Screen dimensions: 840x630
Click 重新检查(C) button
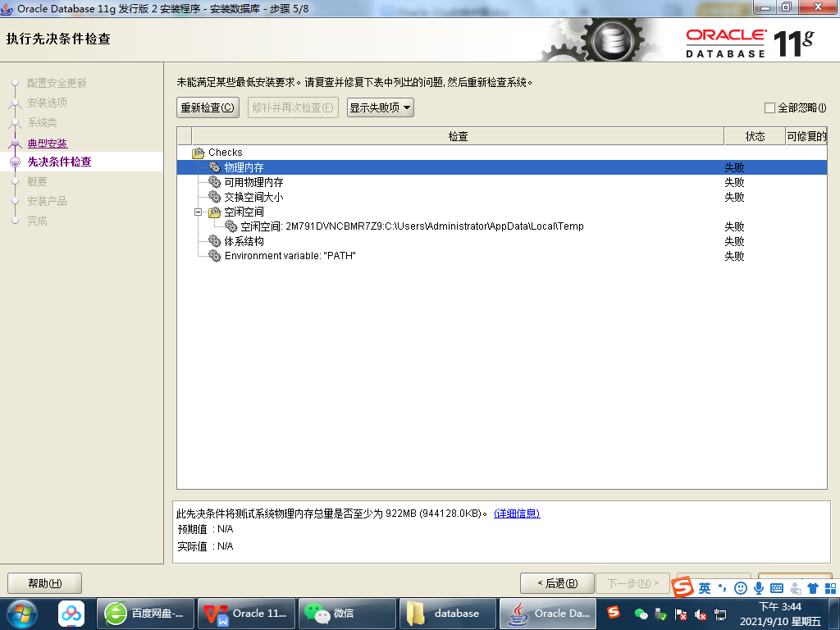coord(208,107)
